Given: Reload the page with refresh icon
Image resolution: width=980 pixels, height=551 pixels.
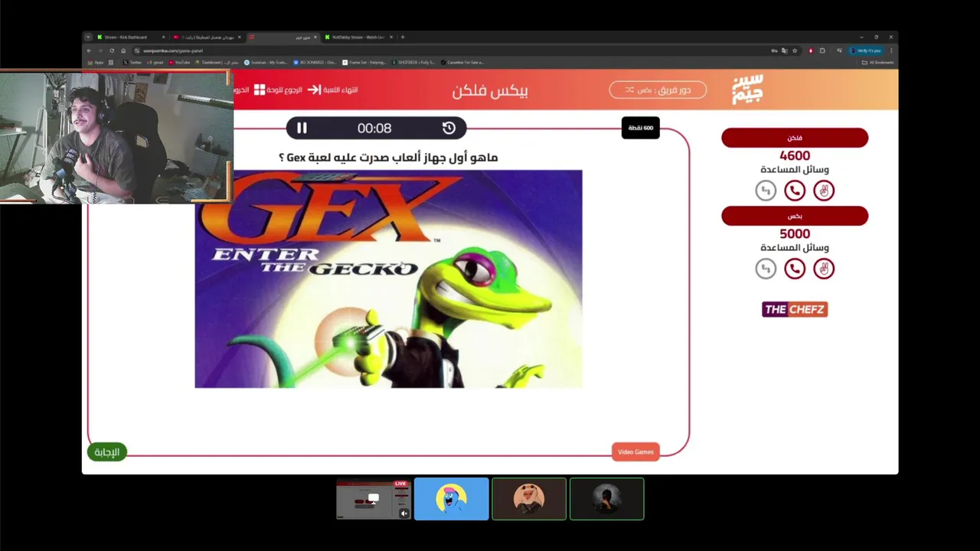Looking at the screenshot, I should [112, 51].
